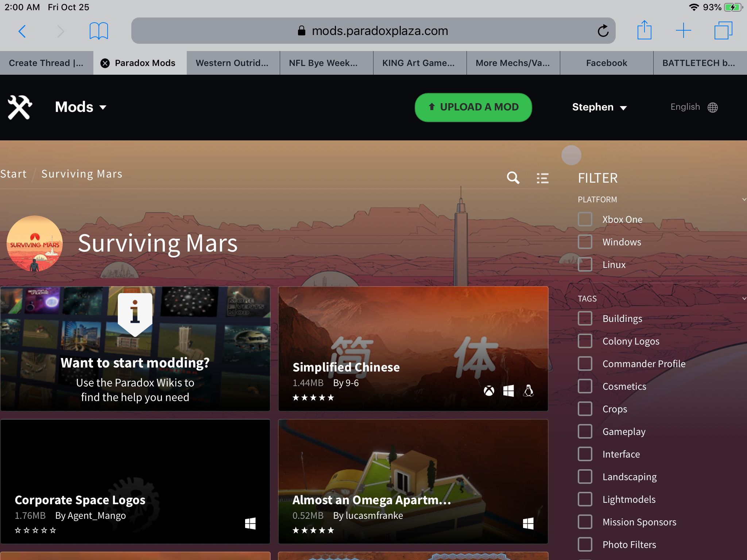The width and height of the screenshot is (747, 560).
Task: Show all tabs overview icon
Action: point(723,31)
